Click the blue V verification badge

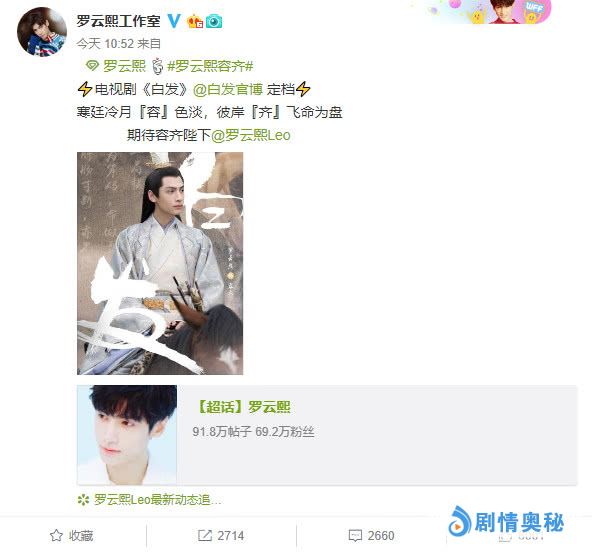click(x=174, y=21)
